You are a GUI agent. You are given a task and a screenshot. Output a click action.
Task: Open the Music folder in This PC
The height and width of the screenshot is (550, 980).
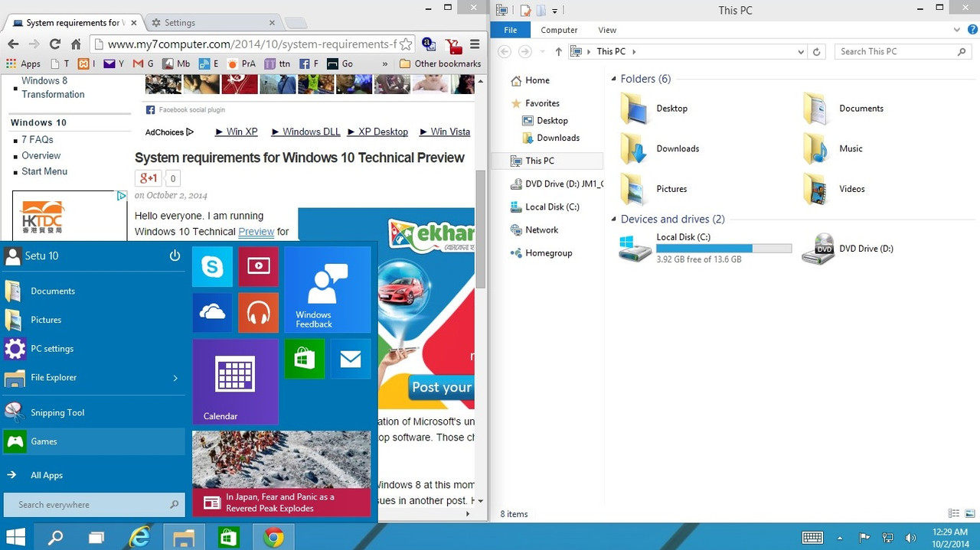tap(832, 148)
